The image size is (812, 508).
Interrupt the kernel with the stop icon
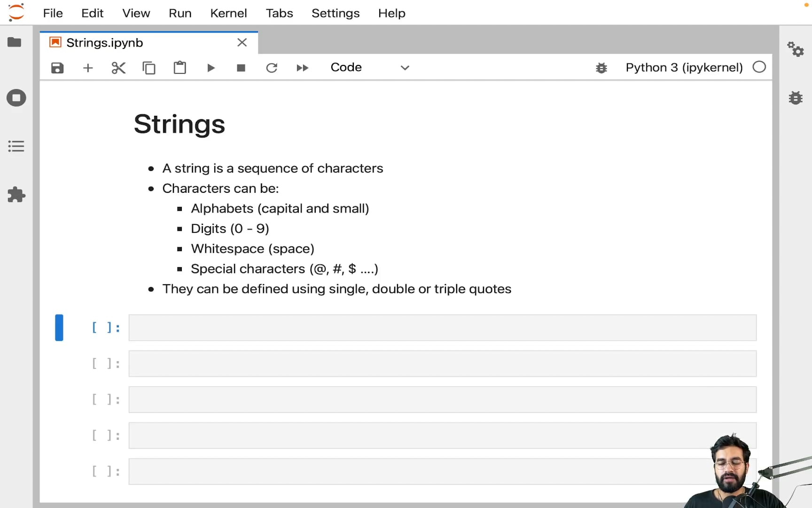(241, 68)
